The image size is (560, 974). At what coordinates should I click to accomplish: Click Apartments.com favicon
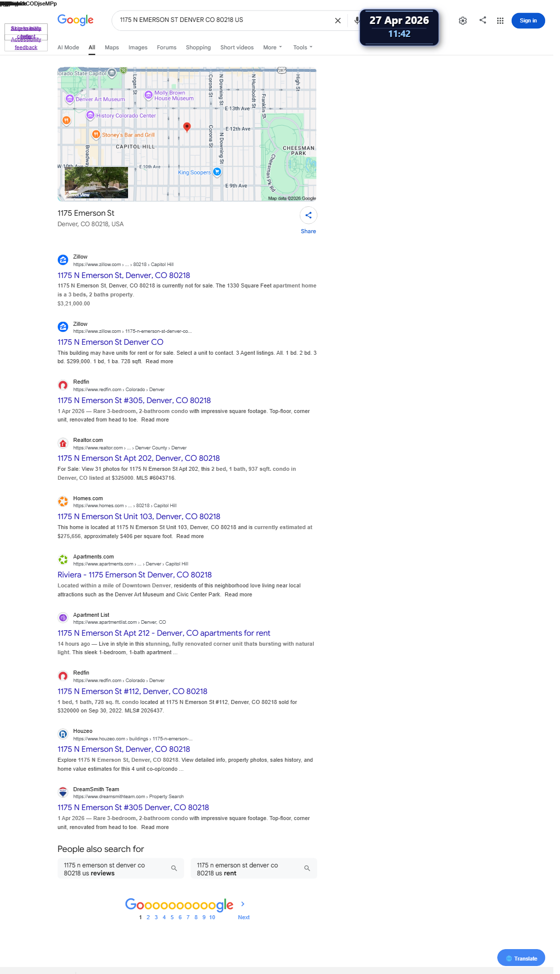[x=63, y=559]
